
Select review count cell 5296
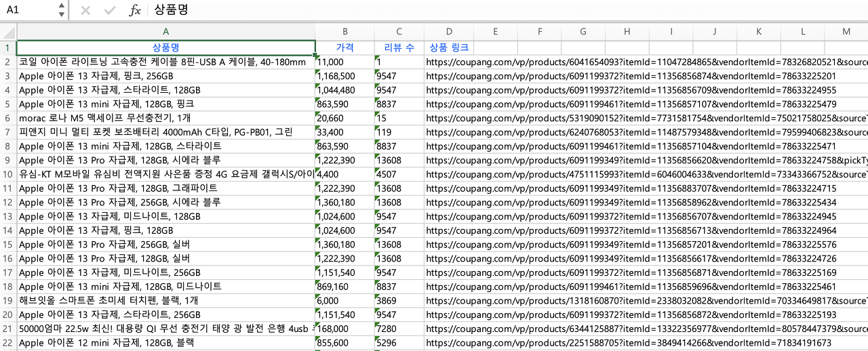point(399,343)
